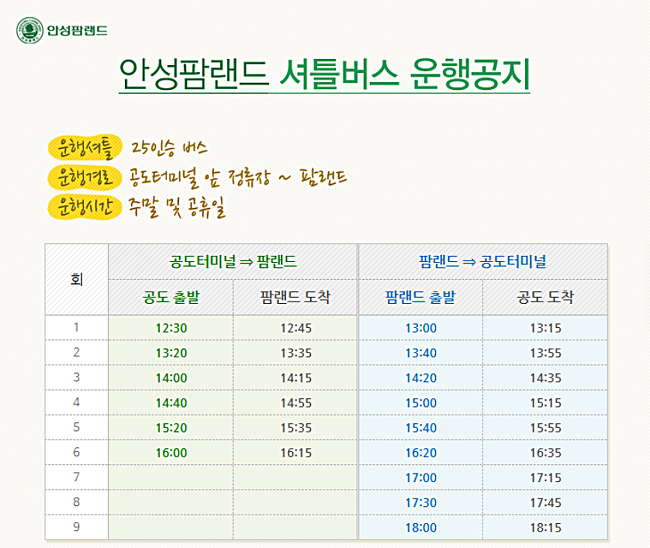
Task: Select the 12:30 departure cell
Action: click(x=171, y=328)
